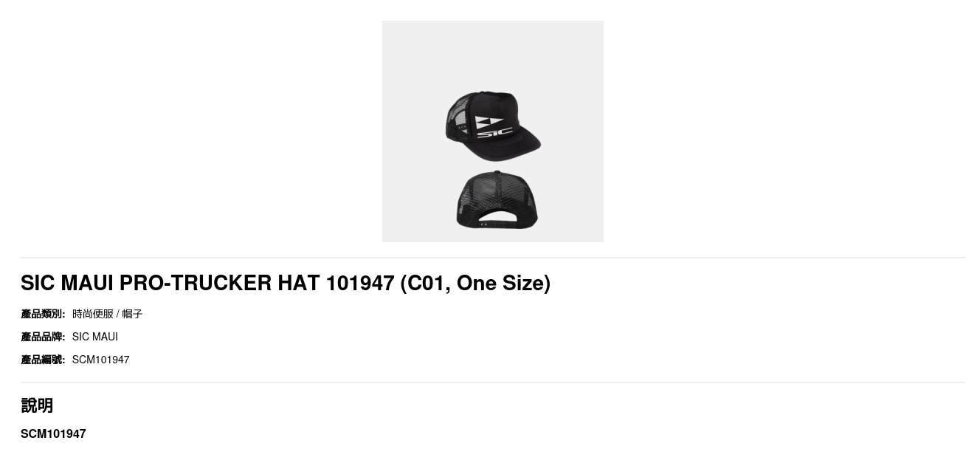
Task: Select the SIC MAUI PRO-TRUCKER HAT title
Action: tap(286, 283)
